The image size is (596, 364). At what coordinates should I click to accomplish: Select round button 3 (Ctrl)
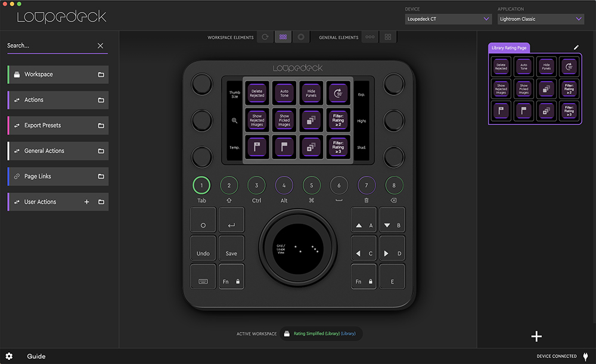point(256,185)
